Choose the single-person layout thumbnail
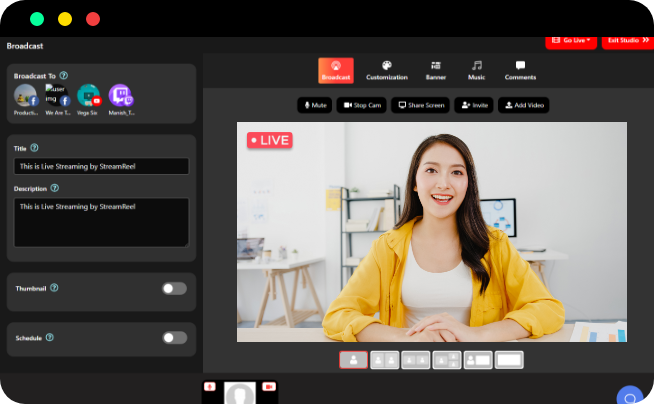The width and height of the screenshot is (654, 404). click(x=353, y=360)
